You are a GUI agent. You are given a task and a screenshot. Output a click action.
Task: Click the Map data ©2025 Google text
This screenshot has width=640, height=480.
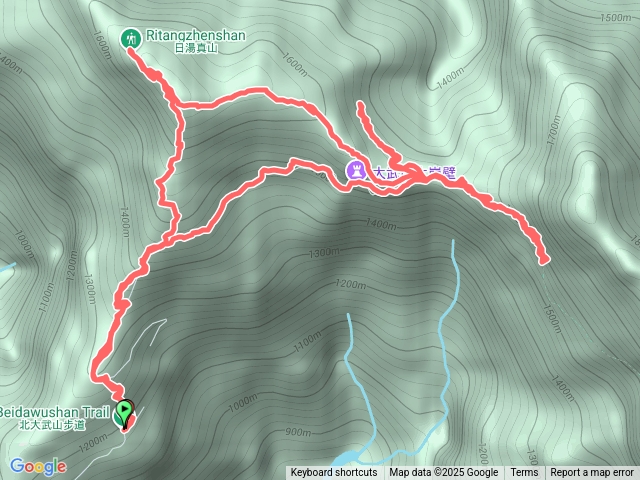click(444, 473)
